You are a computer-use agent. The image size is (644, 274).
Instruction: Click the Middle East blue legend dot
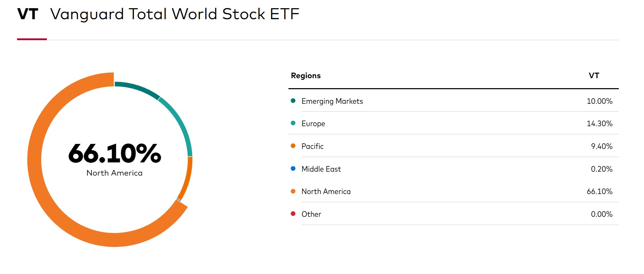coord(293,168)
